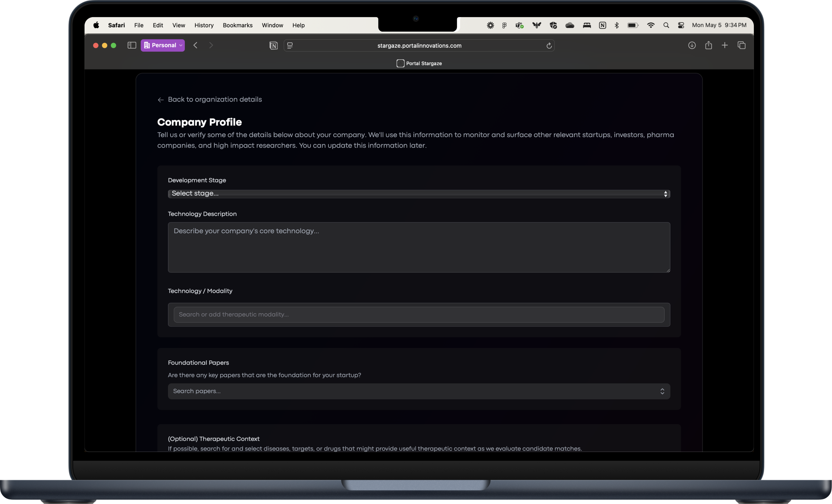Open the Bookmarks menu

pyautogui.click(x=237, y=25)
